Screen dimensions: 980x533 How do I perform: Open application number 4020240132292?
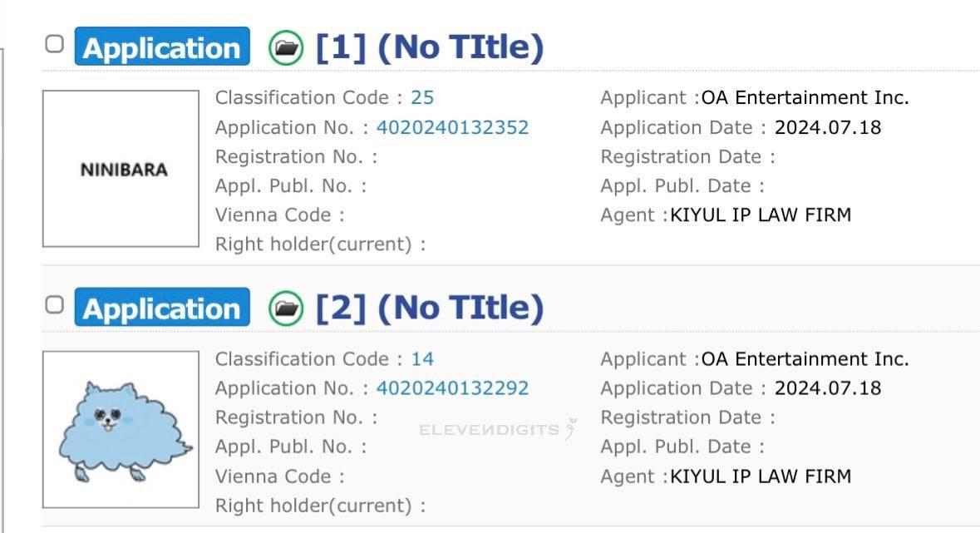click(x=452, y=388)
